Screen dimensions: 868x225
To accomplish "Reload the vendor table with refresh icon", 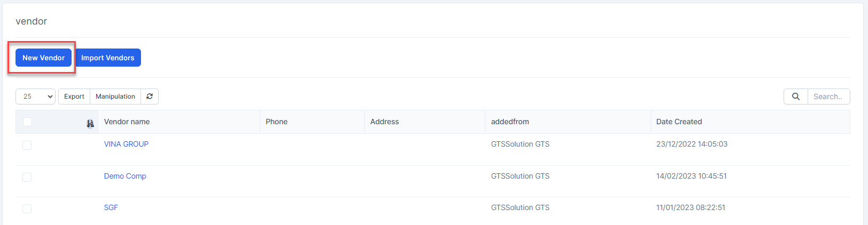I will point(150,97).
